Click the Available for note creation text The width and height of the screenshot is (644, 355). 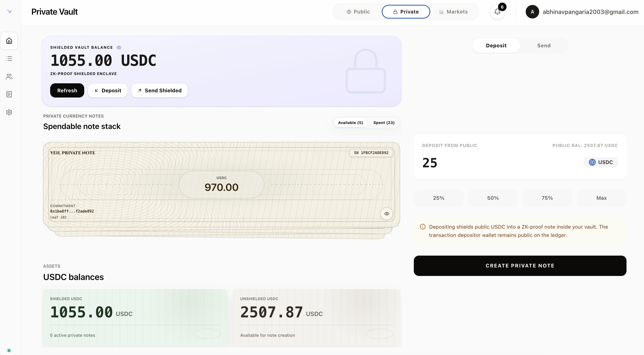coord(268,335)
